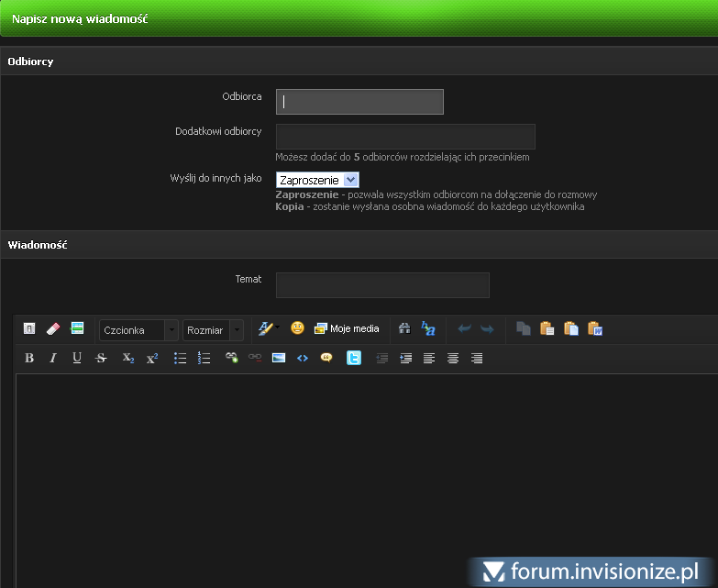Click the eraser remove-format icon
The image size is (718, 588).
coord(53,328)
